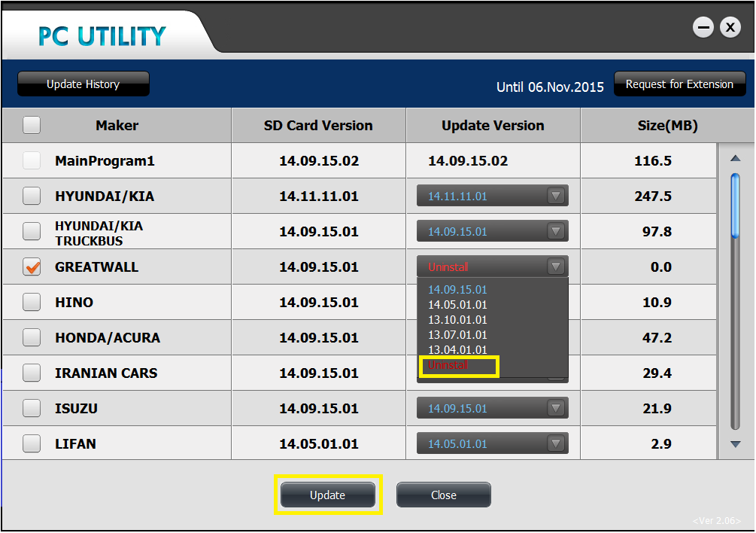Open Update History

coord(83,84)
